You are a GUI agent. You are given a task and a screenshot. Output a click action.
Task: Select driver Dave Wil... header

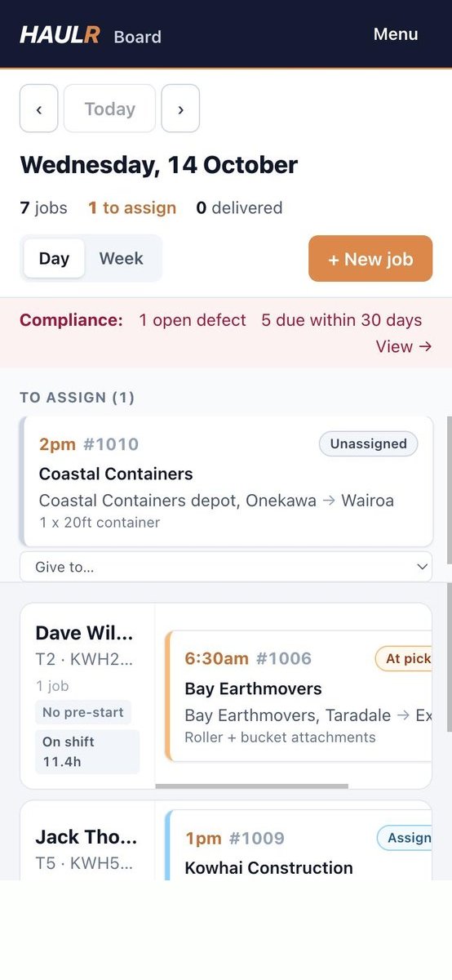pyautogui.click(x=84, y=633)
